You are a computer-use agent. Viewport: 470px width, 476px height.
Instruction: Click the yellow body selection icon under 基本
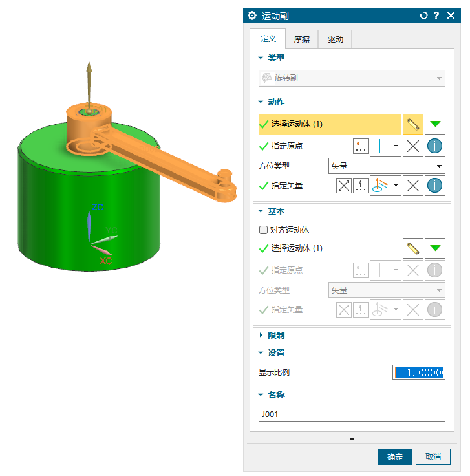[x=413, y=248]
